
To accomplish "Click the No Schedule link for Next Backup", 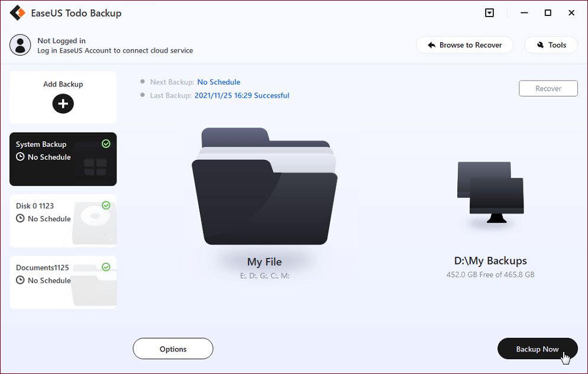I will pos(219,82).
